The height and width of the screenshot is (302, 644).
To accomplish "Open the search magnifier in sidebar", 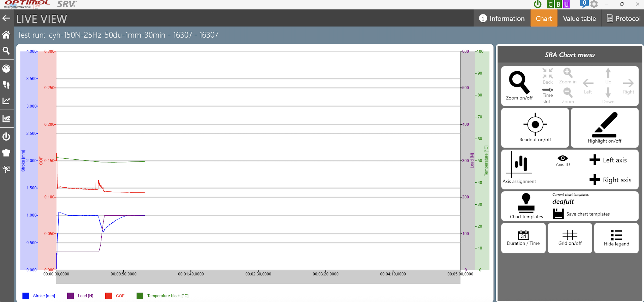I will click(x=6, y=51).
